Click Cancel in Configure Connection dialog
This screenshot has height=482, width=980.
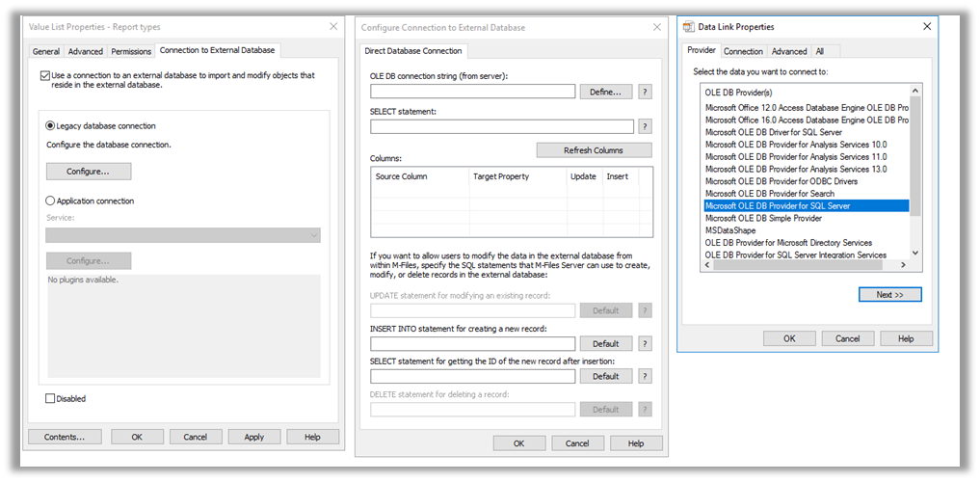[x=577, y=443]
